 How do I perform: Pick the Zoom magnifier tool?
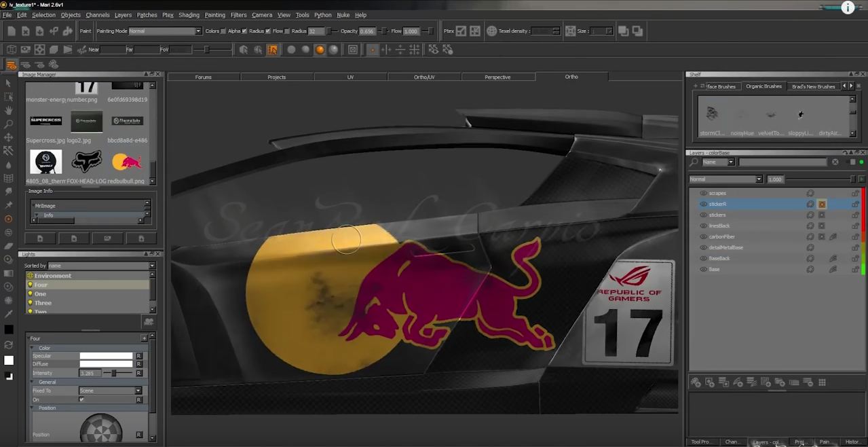(8, 124)
